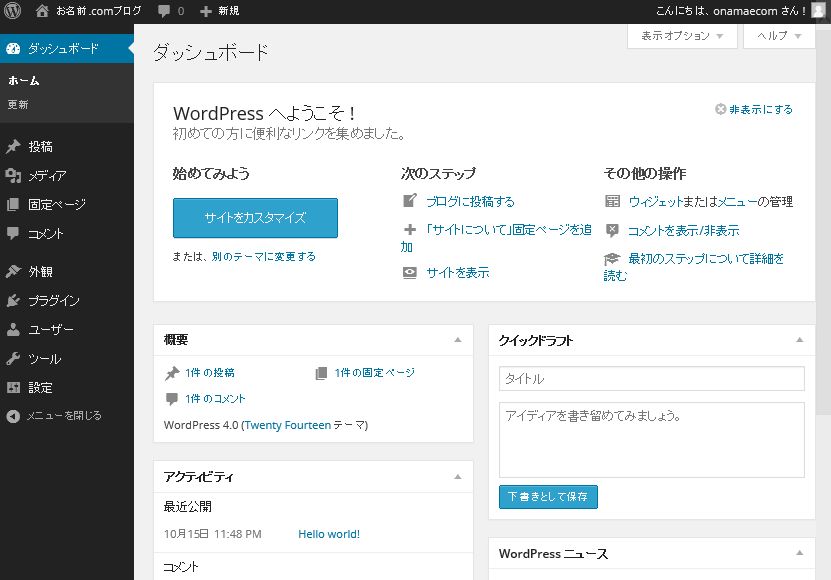Click the user avatar in admin bar
The width and height of the screenshot is (831, 580).
(819, 11)
